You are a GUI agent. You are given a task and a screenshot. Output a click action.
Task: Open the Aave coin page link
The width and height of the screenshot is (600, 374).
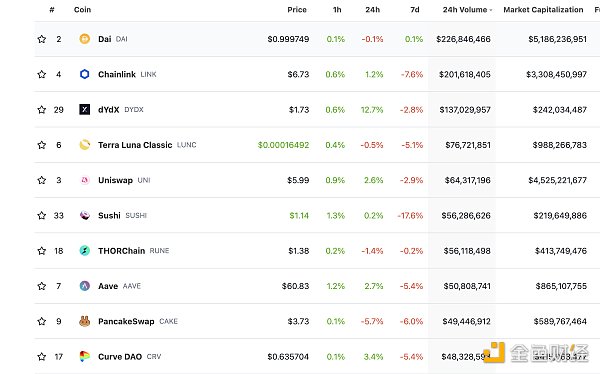(108, 286)
